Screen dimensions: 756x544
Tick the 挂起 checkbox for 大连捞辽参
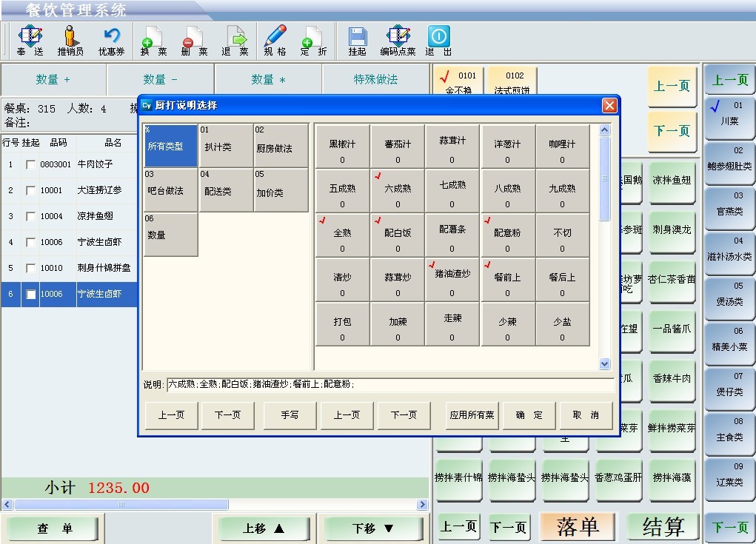coord(30,191)
